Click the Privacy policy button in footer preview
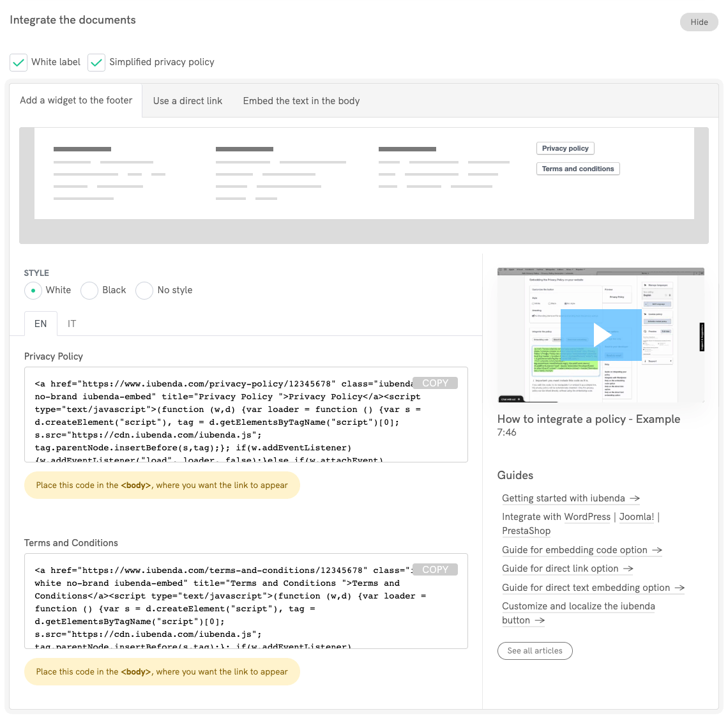Screen dimensions: 728x725 tap(565, 148)
